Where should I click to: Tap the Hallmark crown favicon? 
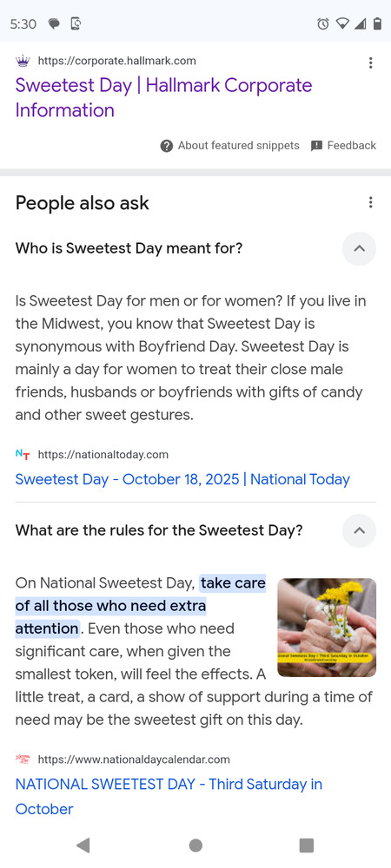[x=23, y=61]
